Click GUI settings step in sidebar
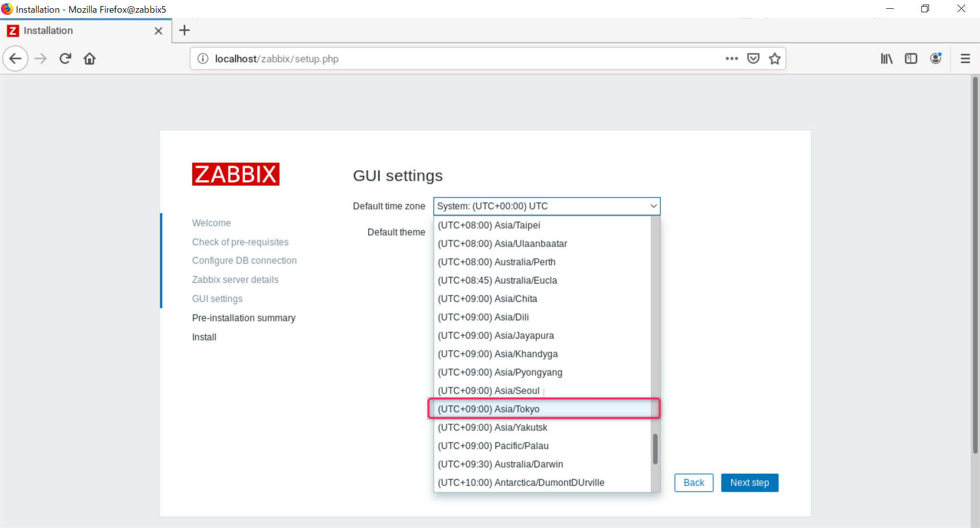980x528 pixels. [217, 299]
